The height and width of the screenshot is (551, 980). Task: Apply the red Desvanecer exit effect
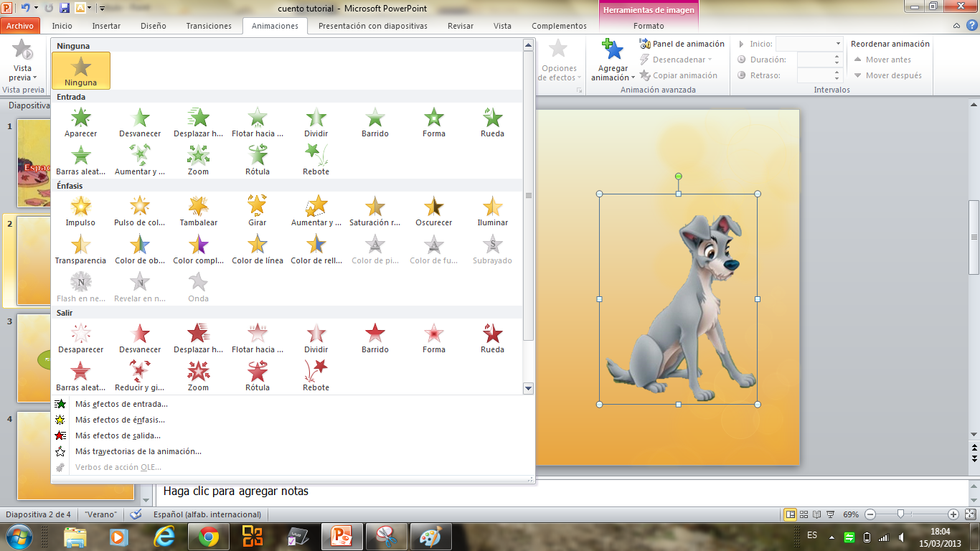(x=140, y=338)
